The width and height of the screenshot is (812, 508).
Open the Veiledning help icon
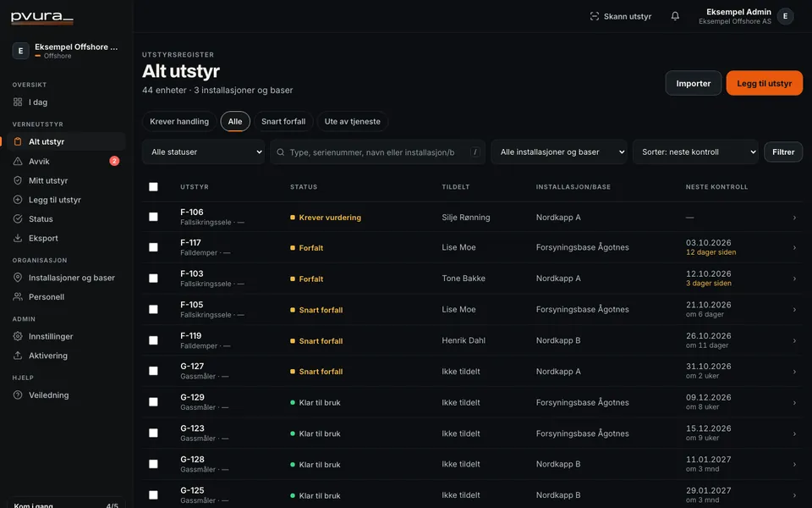[18, 395]
